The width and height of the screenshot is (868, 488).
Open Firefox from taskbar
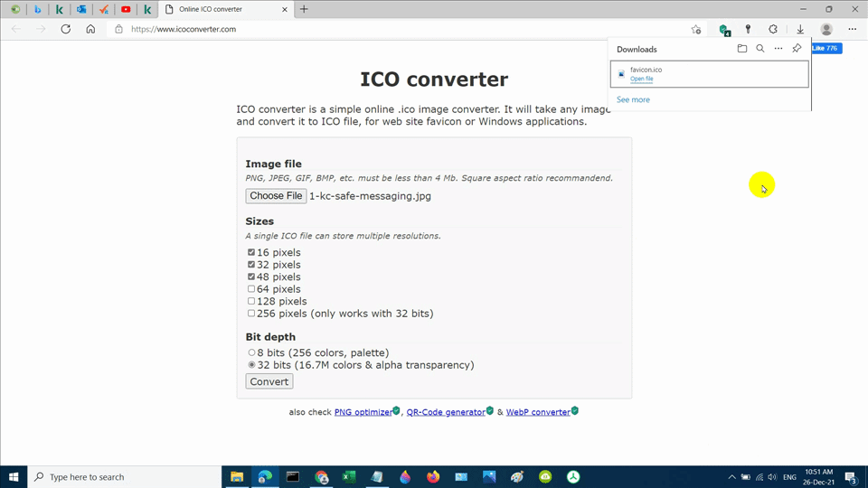click(433, 477)
